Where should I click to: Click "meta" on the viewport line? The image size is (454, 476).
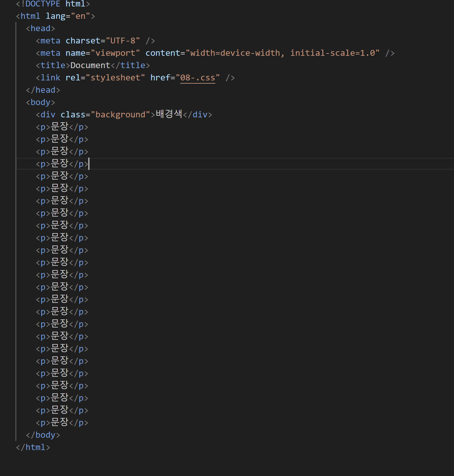click(x=50, y=53)
